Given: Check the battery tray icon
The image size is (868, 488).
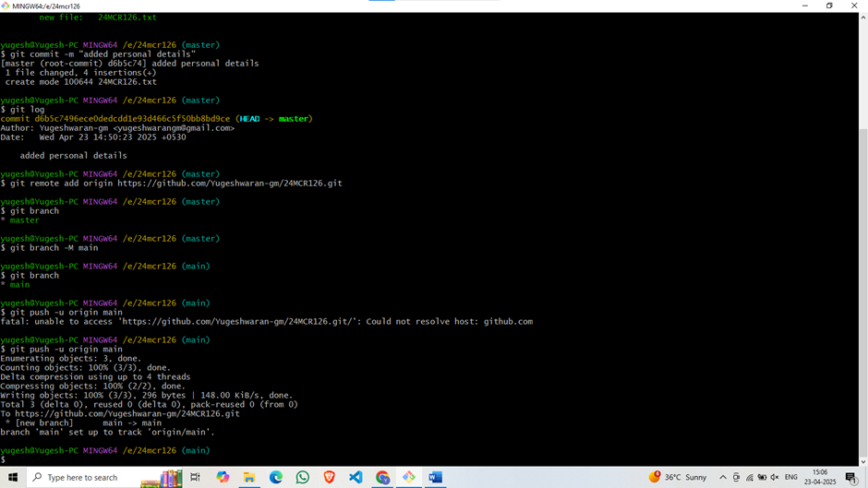Looking at the screenshot, I should pos(762,477).
